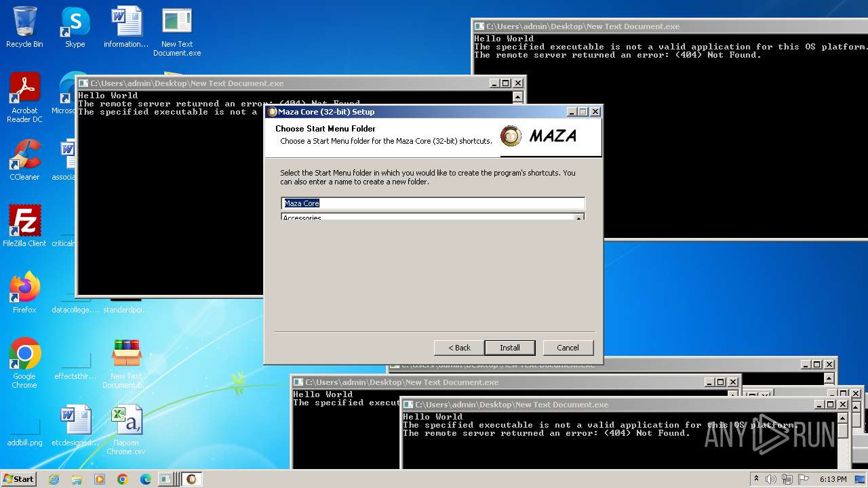Open Windows Explorer folder in the taskbar
The width and height of the screenshot is (868, 488).
[77, 479]
